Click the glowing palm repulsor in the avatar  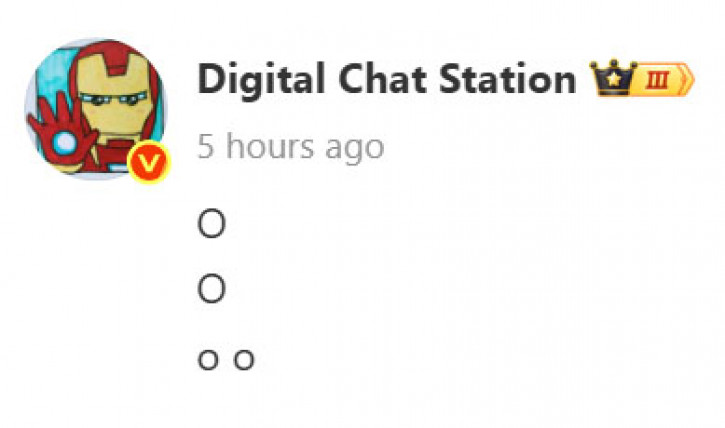tap(64, 142)
